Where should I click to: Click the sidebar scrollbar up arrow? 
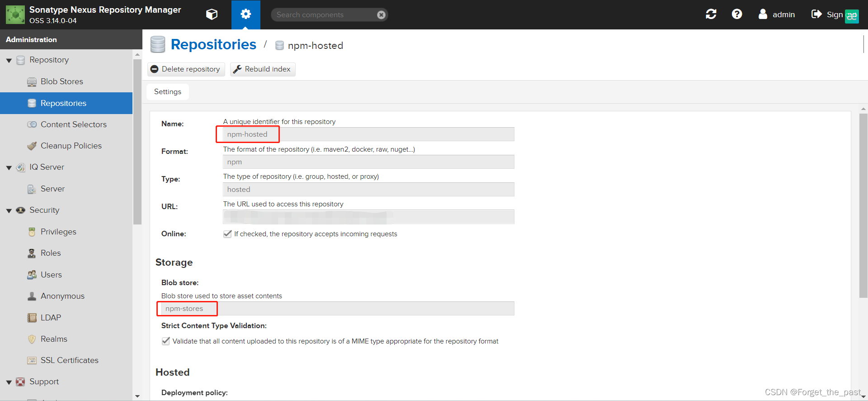tap(137, 54)
